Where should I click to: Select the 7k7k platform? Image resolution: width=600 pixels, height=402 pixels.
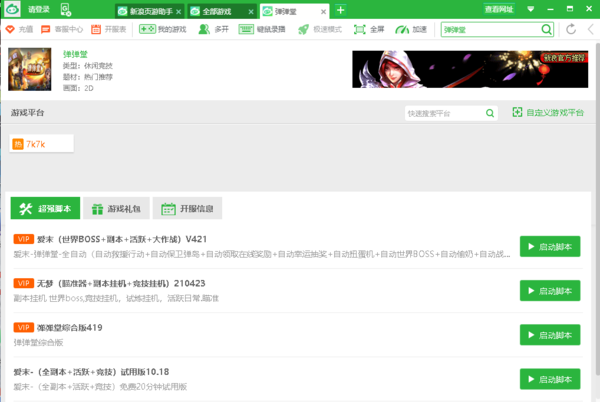(41, 144)
